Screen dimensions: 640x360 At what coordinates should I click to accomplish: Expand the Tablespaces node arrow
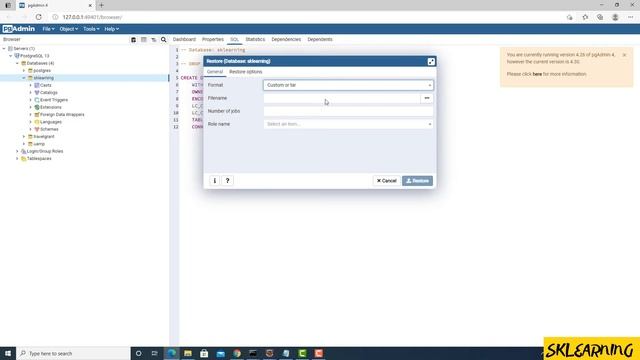pos(17,159)
